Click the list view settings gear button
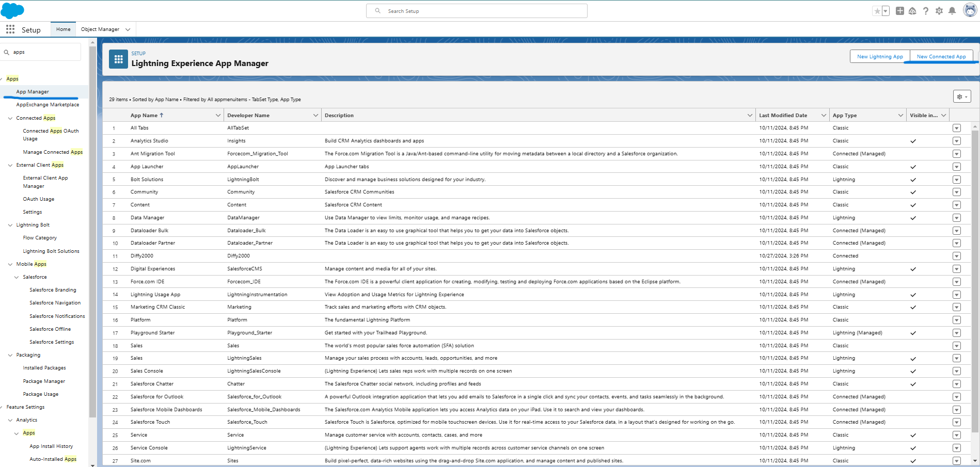This screenshot has height=467, width=980. pyautogui.click(x=962, y=96)
